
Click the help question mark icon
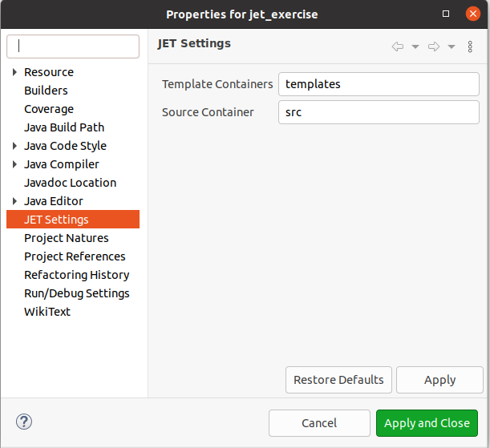click(x=24, y=422)
